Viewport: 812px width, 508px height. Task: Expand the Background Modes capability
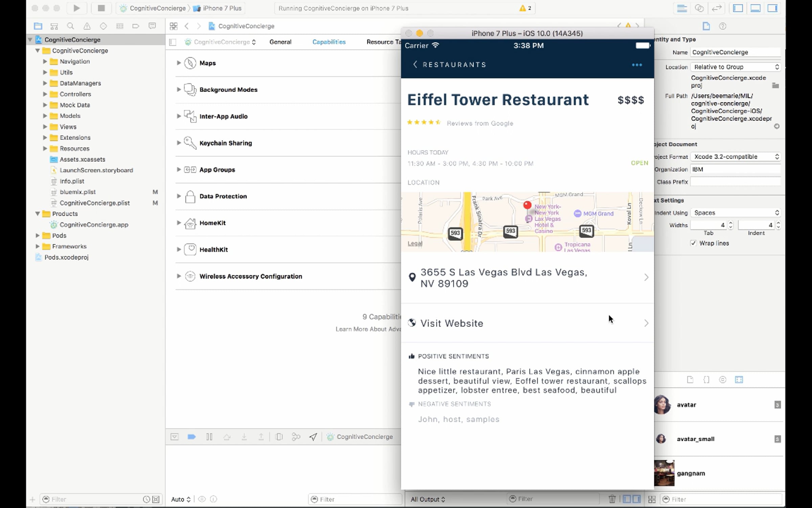(x=179, y=89)
